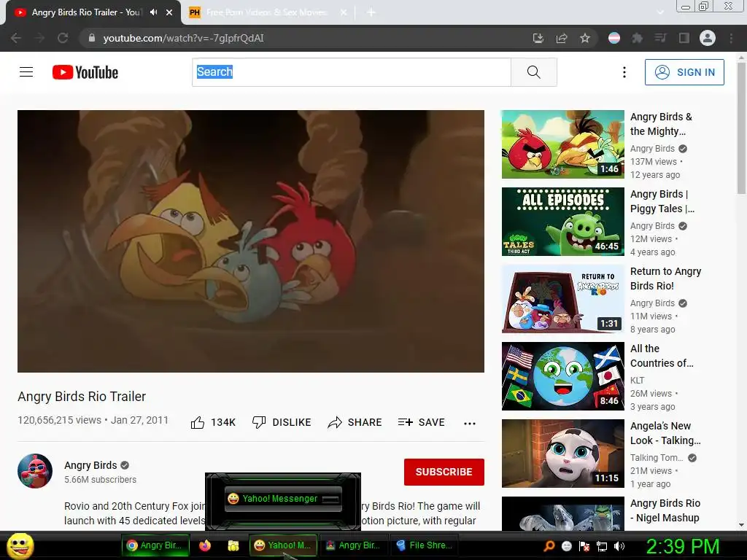Image resolution: width=747 pixels, height=560 pixels.
Task: Open the Chrome profile avatar
Action: (x=708, y=38)
